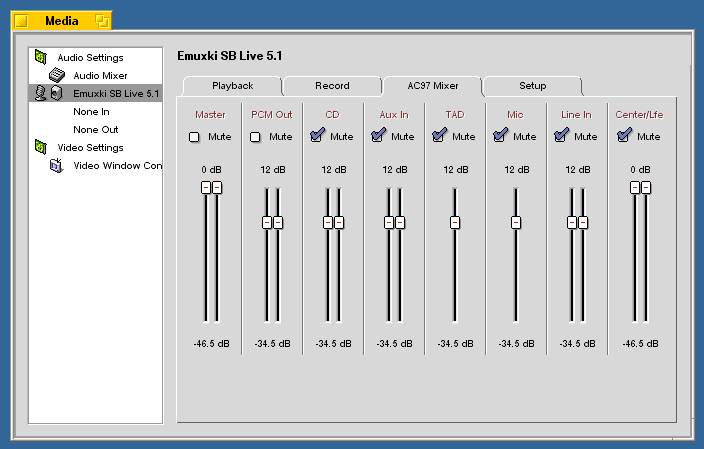Click the Audio Settings speaker icon

click(x=40, y=57)
